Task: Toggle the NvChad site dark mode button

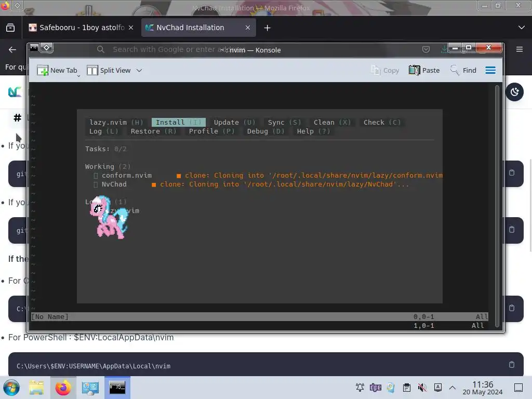Action: [514, 92]
